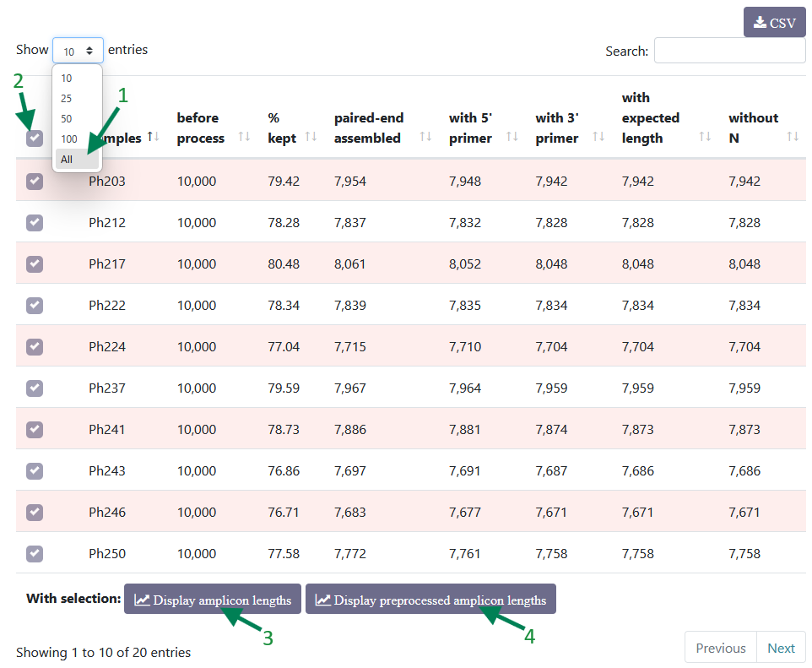
Task: Sort by paired-end assembled column
Action: [425, 137]
